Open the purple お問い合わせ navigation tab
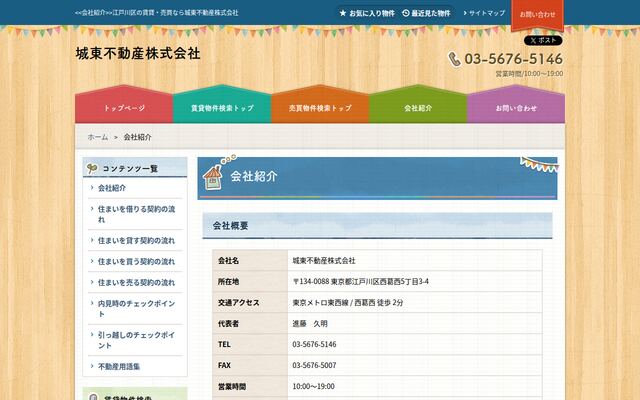This screenshot has width=640, height=400. click(516, 104)
